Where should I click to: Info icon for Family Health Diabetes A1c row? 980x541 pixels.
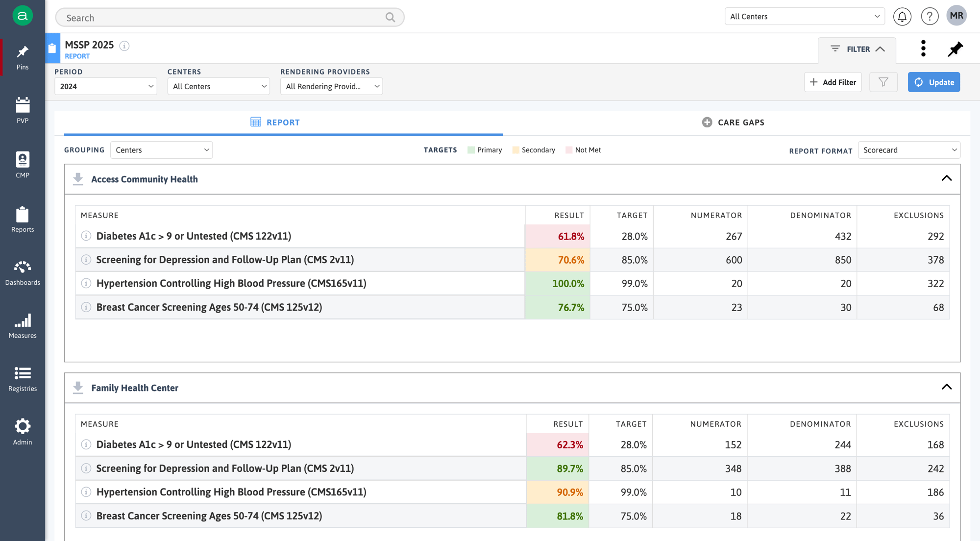(x=86, y=444)
